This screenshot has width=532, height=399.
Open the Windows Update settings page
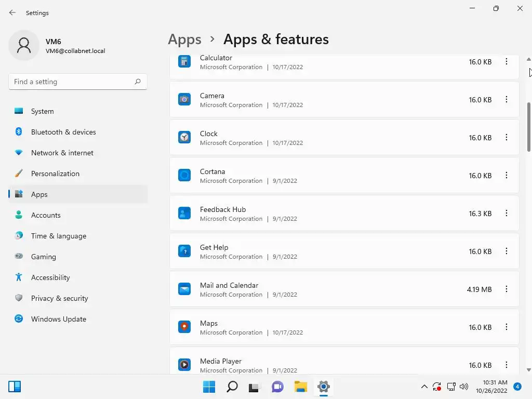(x=58, y=319)
